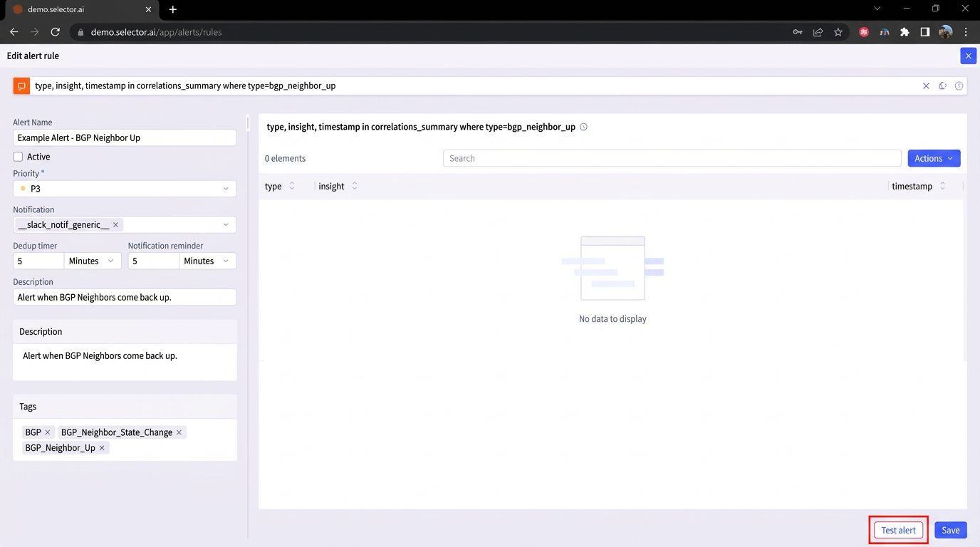Click the single-line Description input field
Screen dimensions: 980x547
coord(125,298)
